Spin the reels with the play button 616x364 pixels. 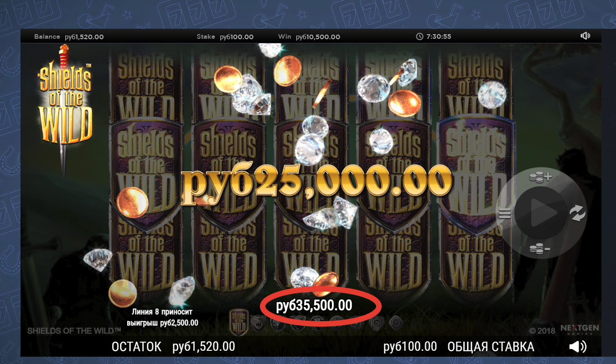541,213
